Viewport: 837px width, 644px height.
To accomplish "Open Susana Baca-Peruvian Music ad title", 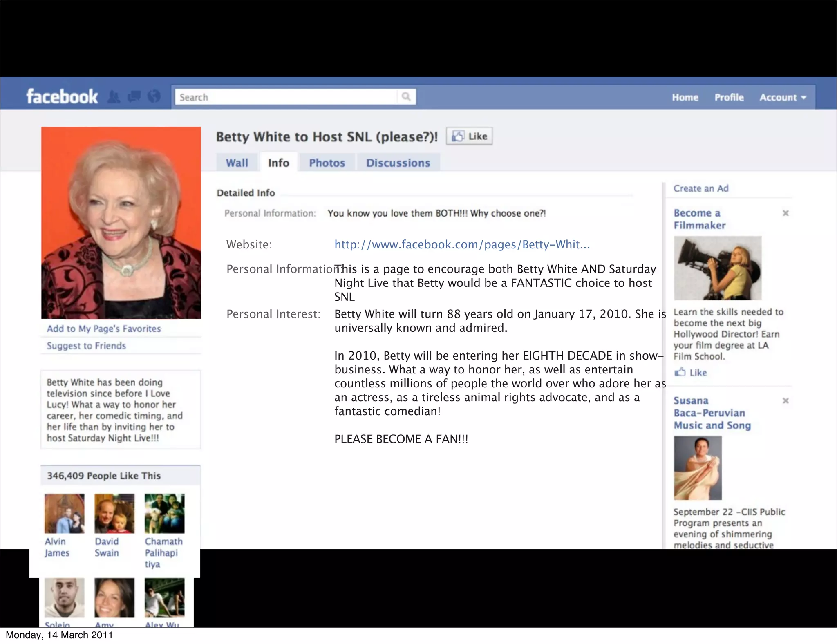I will [x=712, y=413].
